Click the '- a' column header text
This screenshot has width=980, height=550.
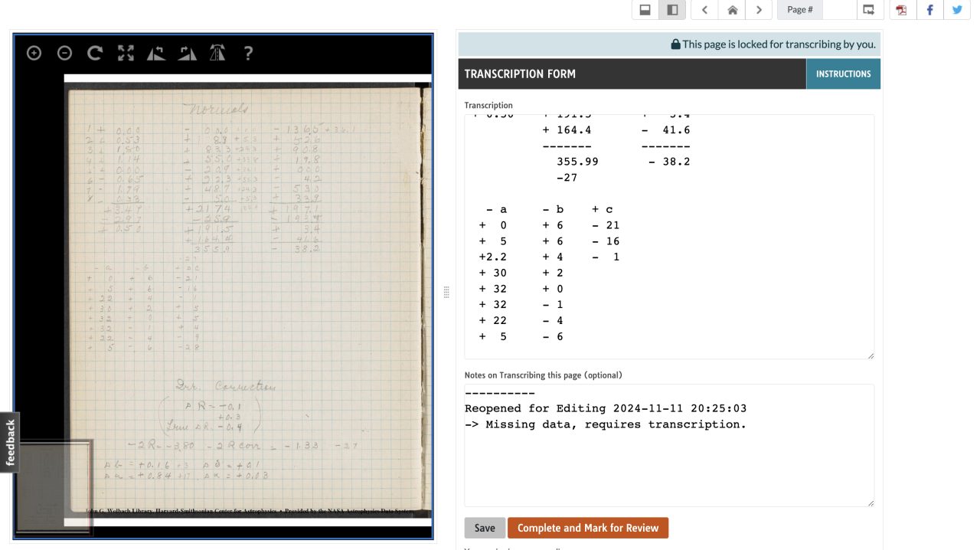pyautogui.click(x=496, y=209)
